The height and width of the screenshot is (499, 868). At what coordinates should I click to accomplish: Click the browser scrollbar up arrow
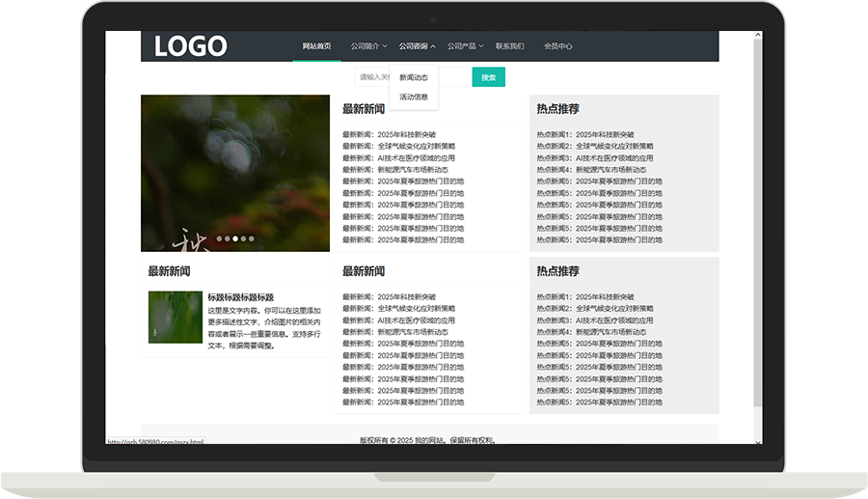pyautogui.click(x=758, y=36)
